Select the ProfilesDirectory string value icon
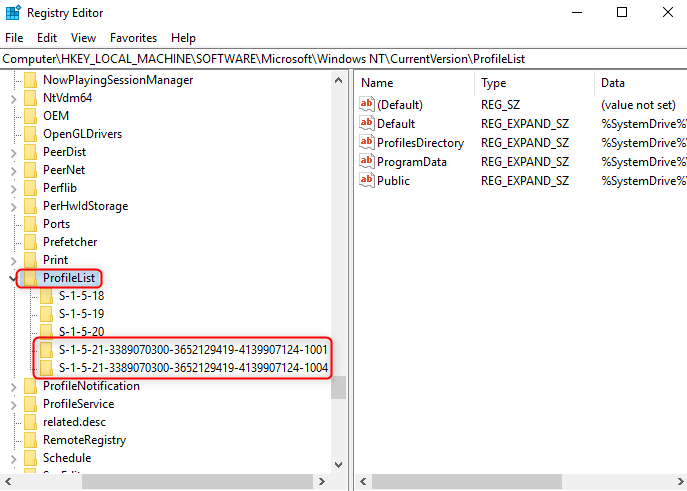Screen dimensions: 687x491 tap(367, 143)
